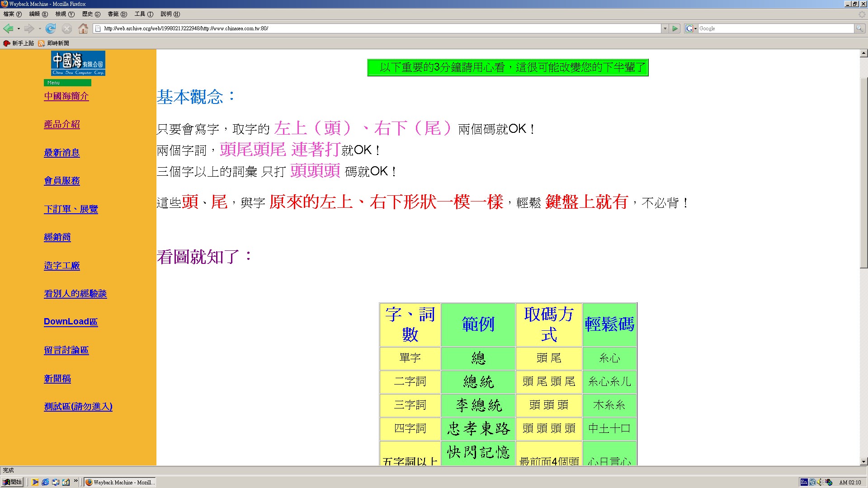The width and height of the screenshot is (868, 488).
Task: Expand the URL bar history dropdown
Action: (665, 28)
